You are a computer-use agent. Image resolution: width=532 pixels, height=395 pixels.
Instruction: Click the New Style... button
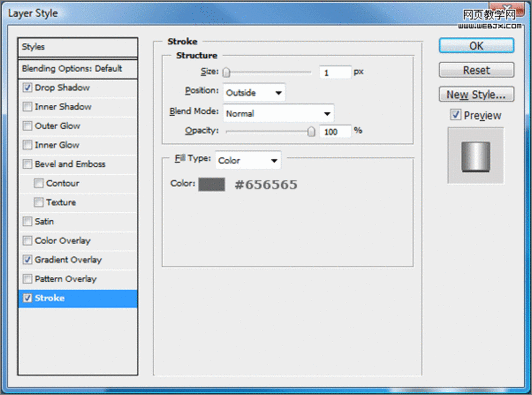click(x=476, y=94)
